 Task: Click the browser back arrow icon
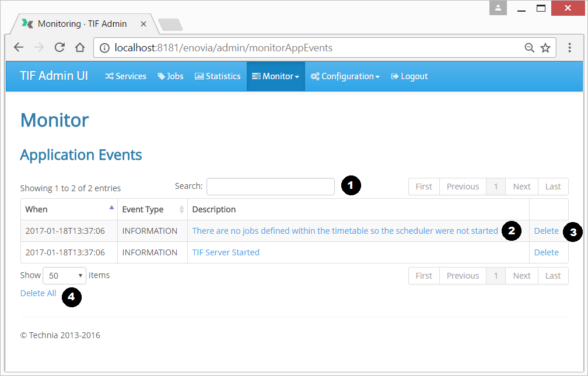coord(19,48)
